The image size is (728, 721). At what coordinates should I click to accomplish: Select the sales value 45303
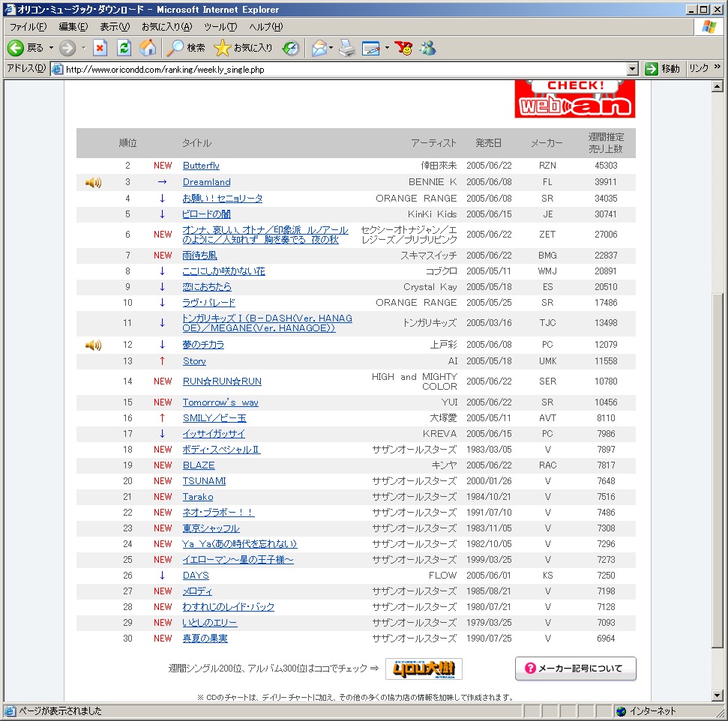coord(606,166)
